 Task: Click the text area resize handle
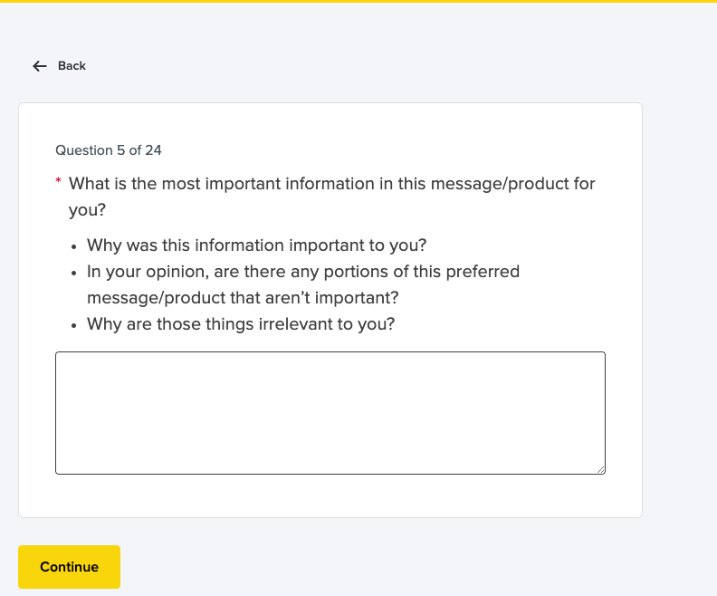pyautogui.click(x=600, y=469)
